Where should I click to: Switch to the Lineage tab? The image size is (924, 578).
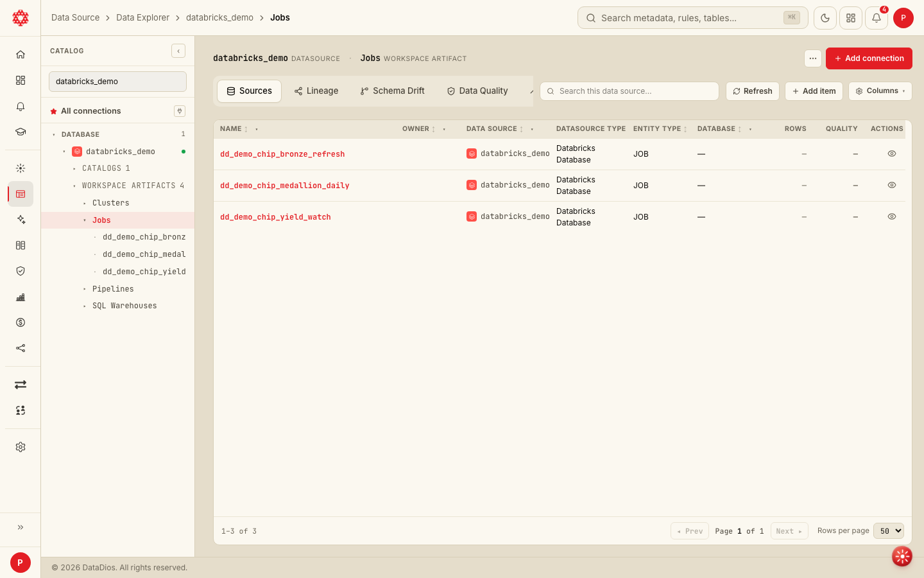coord(316,91)
